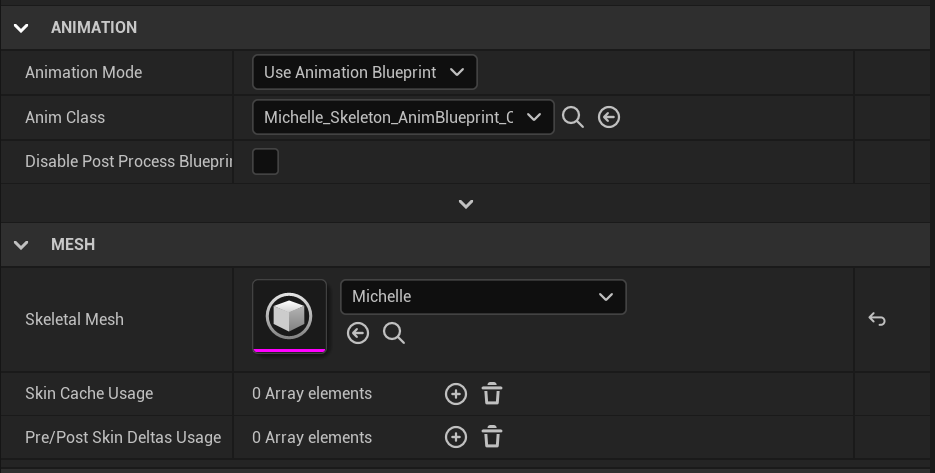
Task: Browse to Michelle mesh in Content Browser
Action: pos(394,333)
